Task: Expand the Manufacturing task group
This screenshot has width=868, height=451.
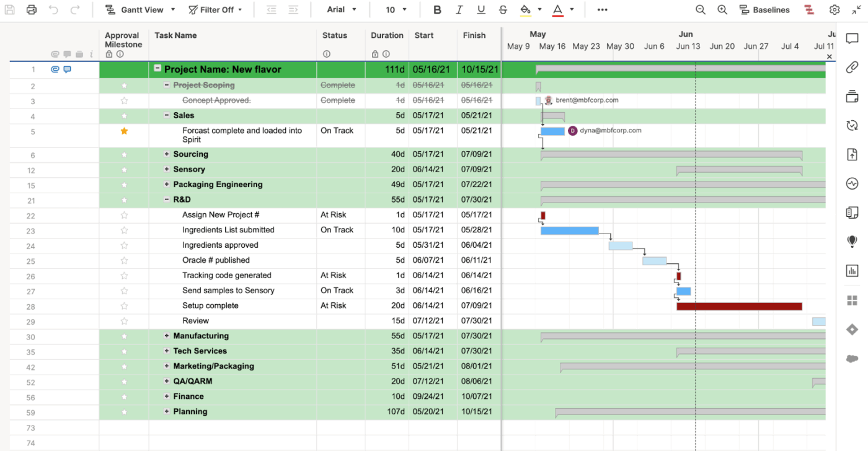Action: (166, 335)
